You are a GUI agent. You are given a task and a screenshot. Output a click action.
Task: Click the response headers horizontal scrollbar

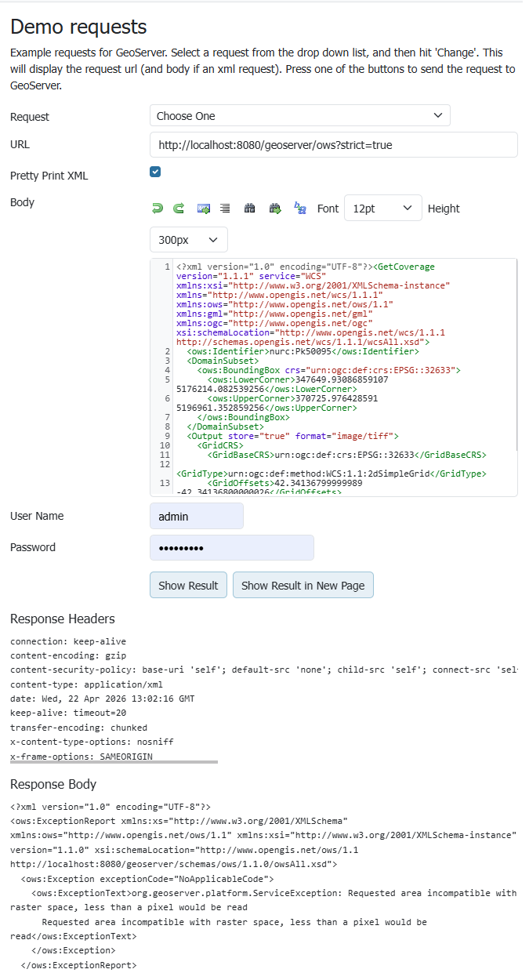[x=114, y=761]
